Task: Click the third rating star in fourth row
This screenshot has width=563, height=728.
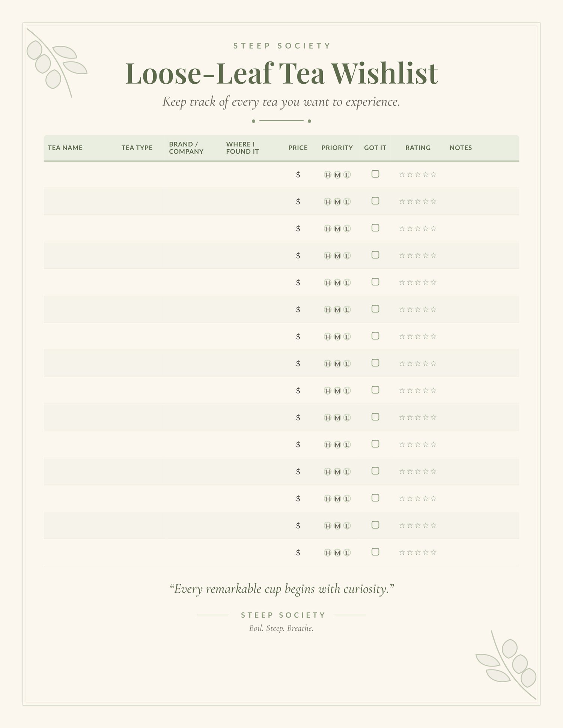Action: (x=418, y=255)
